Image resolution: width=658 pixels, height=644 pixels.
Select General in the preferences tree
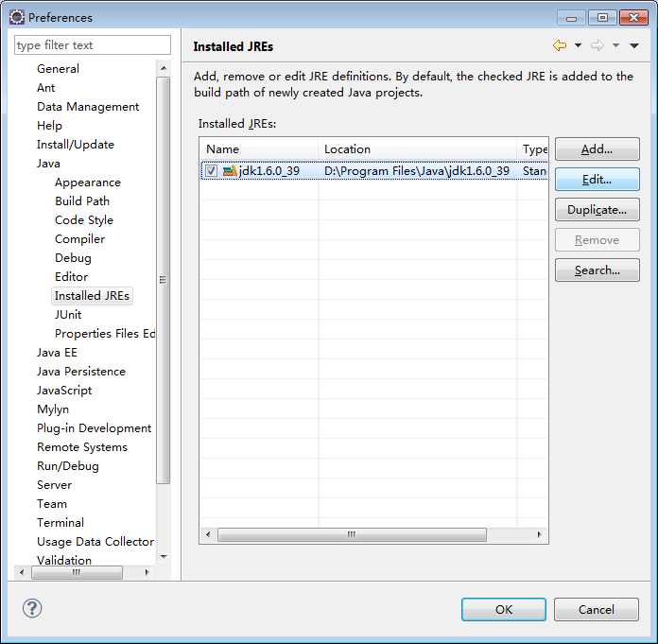point(58,69)
